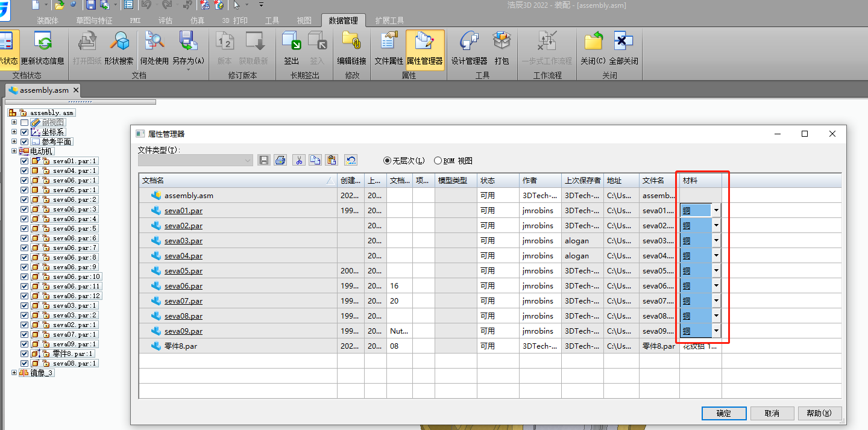Toggle checkbox for 坐标系 tree node
Viewport: 868px width, 430px height.
click(x=24, y=132)
